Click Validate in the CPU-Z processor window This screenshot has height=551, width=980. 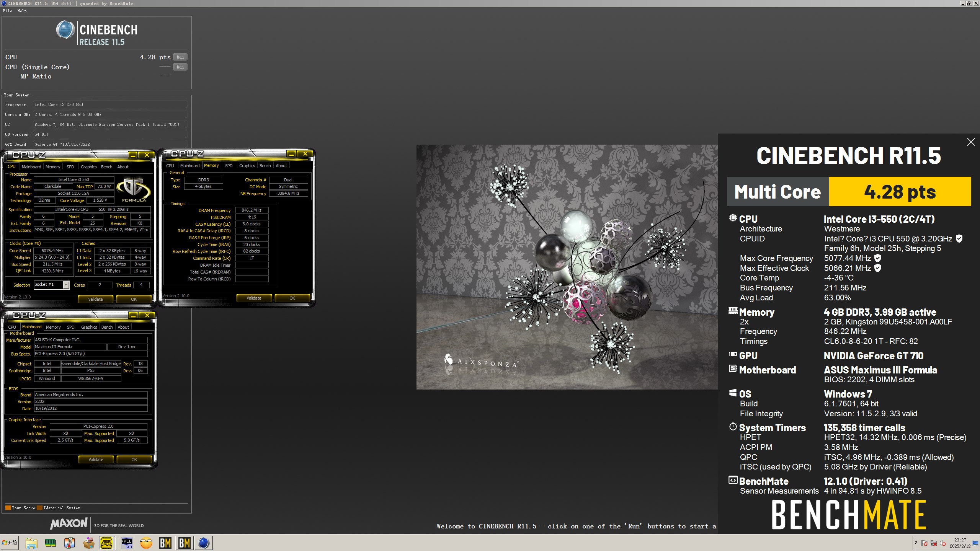95,299
